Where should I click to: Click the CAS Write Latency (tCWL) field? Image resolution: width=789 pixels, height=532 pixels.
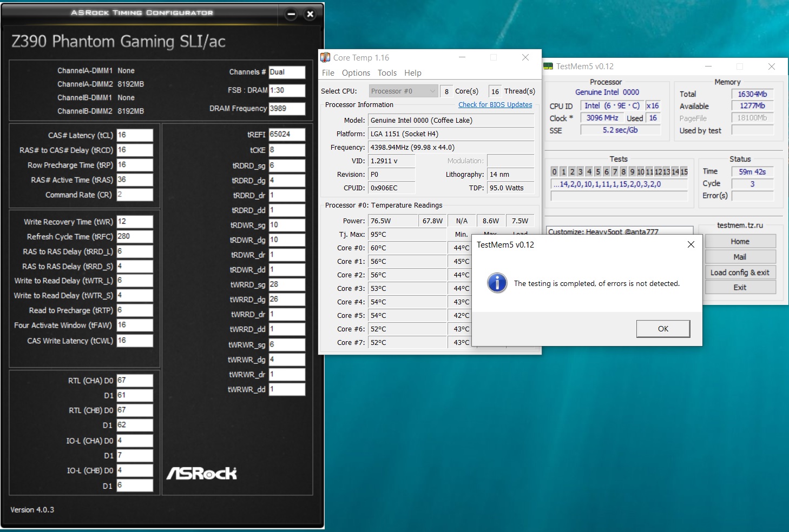(135, 341)
